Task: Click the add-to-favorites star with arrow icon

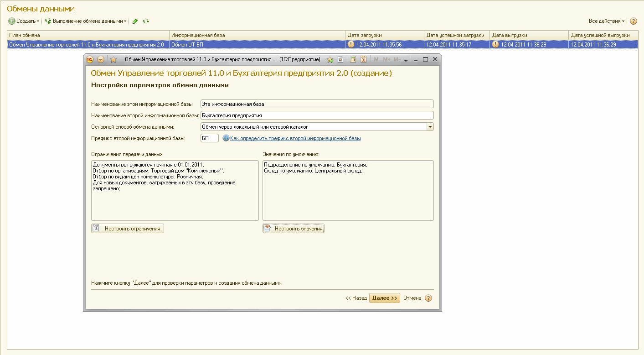Action: click(330, 59)
